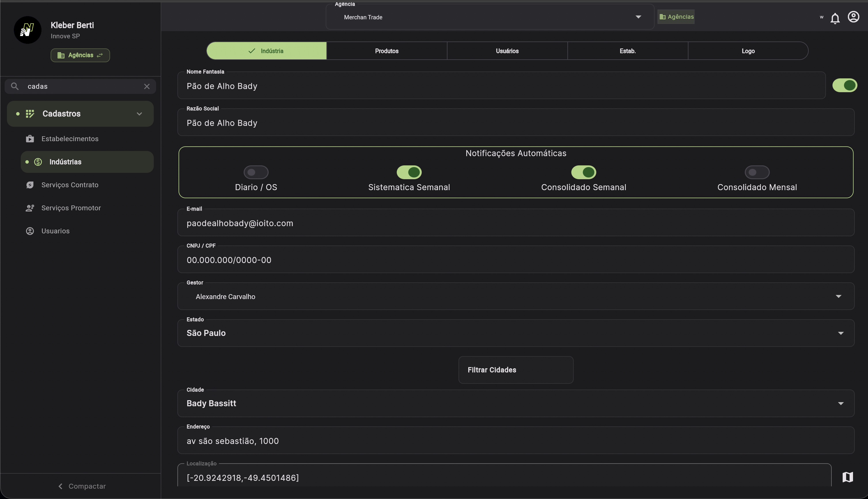868x499 pixels.
Task: Toggle the active switch beside Nome Fantasia
Action: click(844, 85)
